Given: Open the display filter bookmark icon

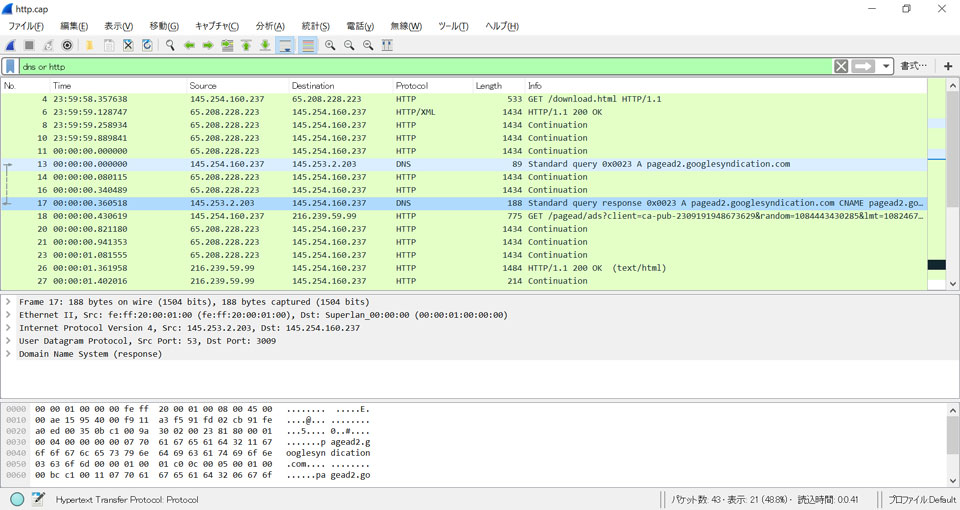Looking at the screenshot, I should click(x=10, y=66).
